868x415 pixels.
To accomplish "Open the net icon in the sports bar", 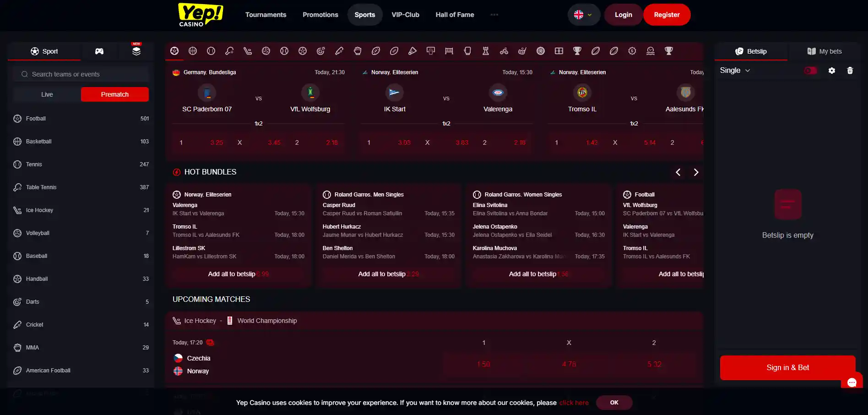I will 449,51.
